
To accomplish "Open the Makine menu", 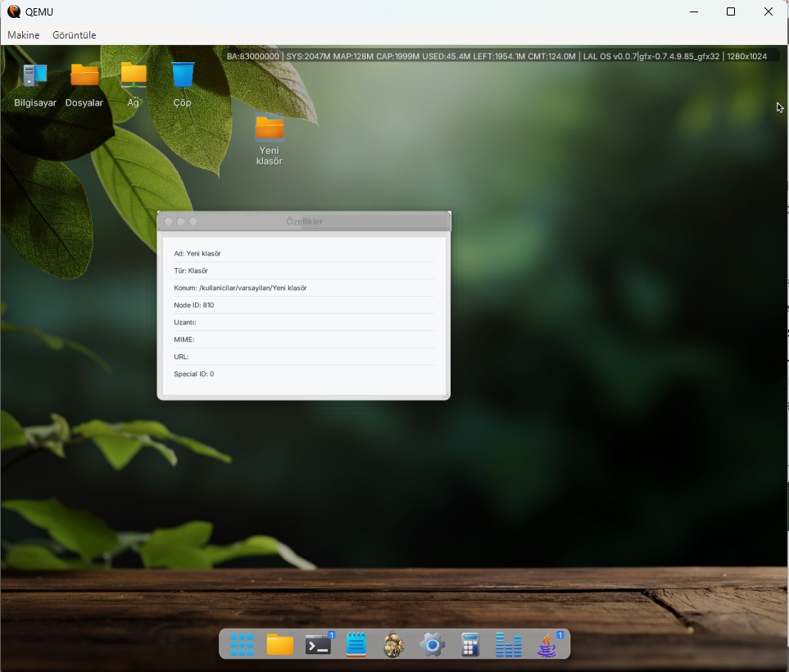I will point(24,34).
